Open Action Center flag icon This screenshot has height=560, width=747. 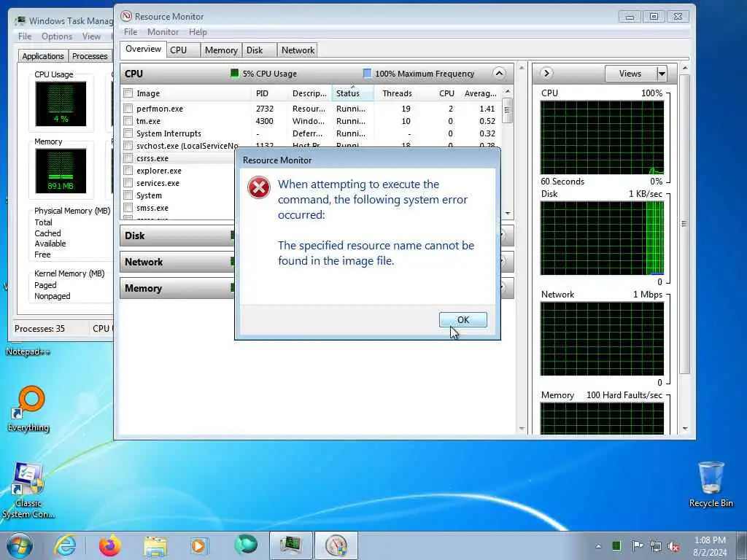coord(637,545)
